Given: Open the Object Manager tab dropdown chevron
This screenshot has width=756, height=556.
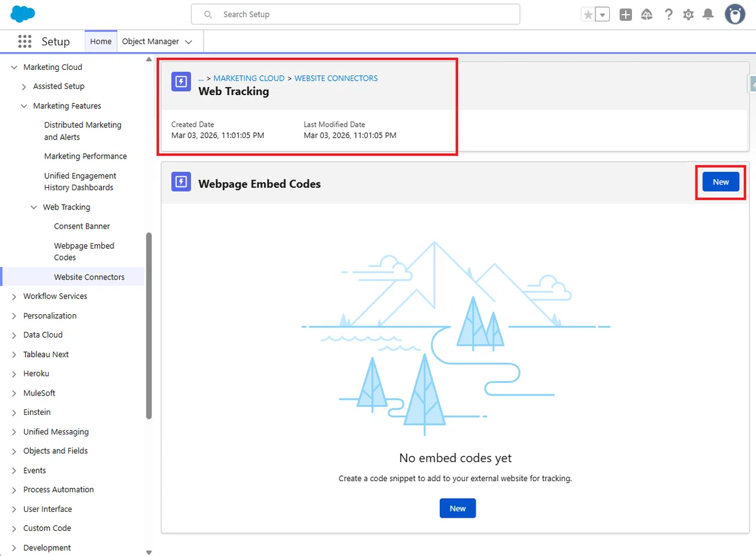Looking at the screenshot, I should [x=188, y=42].
